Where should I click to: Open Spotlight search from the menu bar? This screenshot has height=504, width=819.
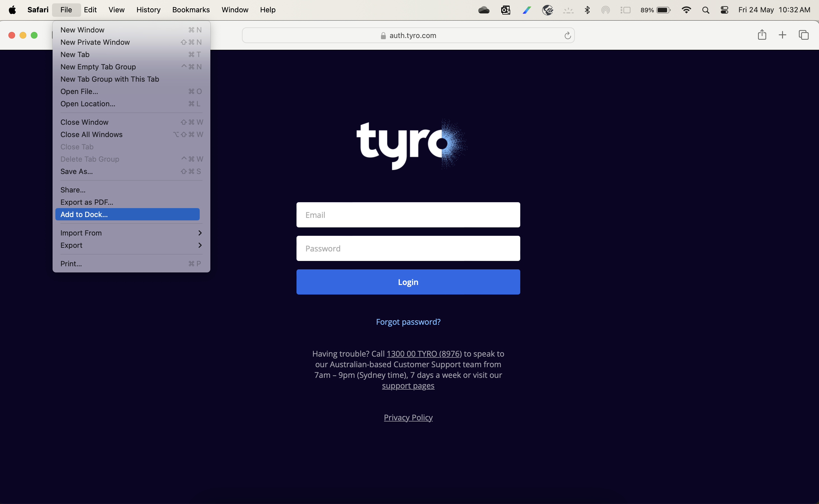pyautogui.click(x=706, y=10)
